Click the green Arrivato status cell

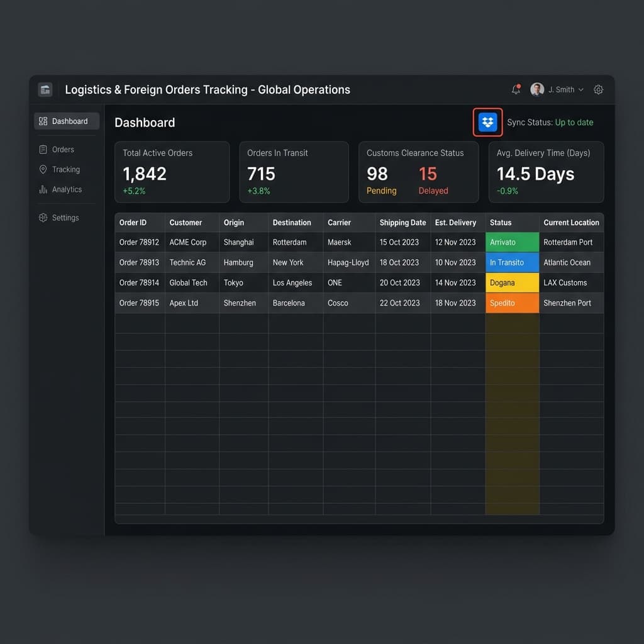(x=512, y=242)
